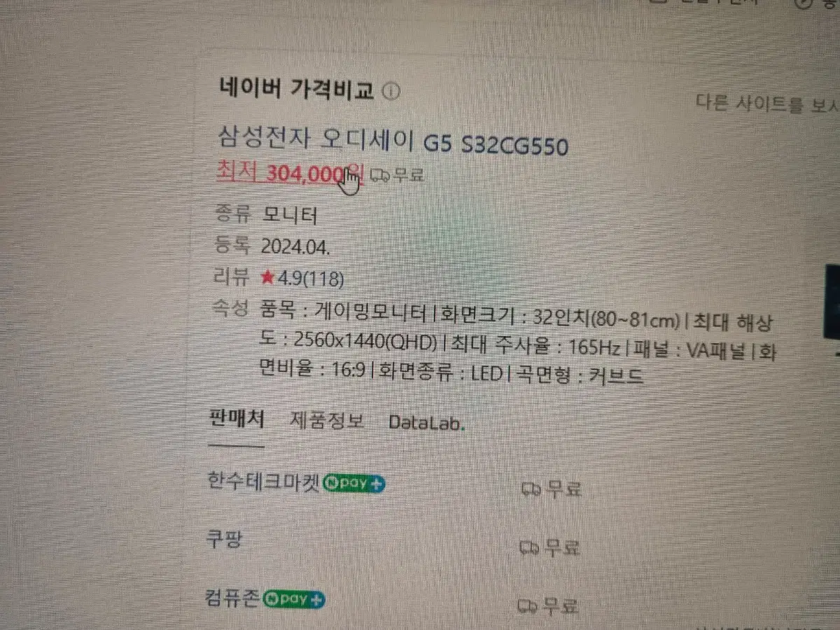The height and width of the screenshot is (630, 840).
Task: Open the 최저 304,000원 price link
Action: 290,173
